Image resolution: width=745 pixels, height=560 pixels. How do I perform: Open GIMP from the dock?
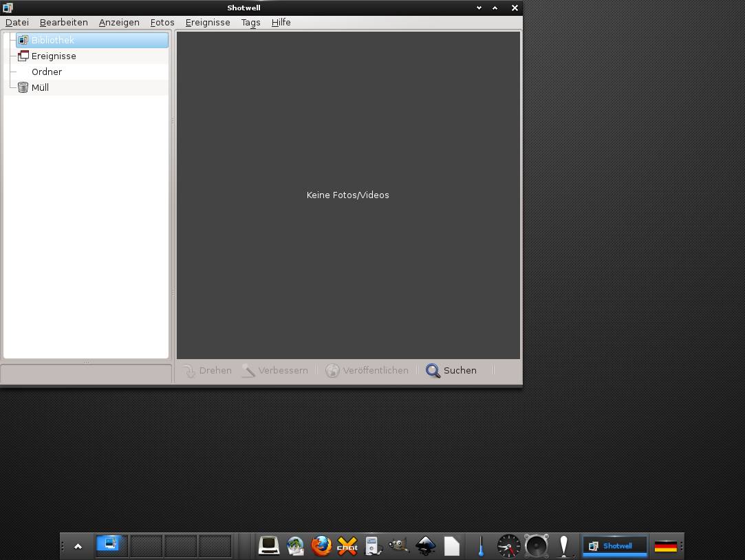[398, 546]
